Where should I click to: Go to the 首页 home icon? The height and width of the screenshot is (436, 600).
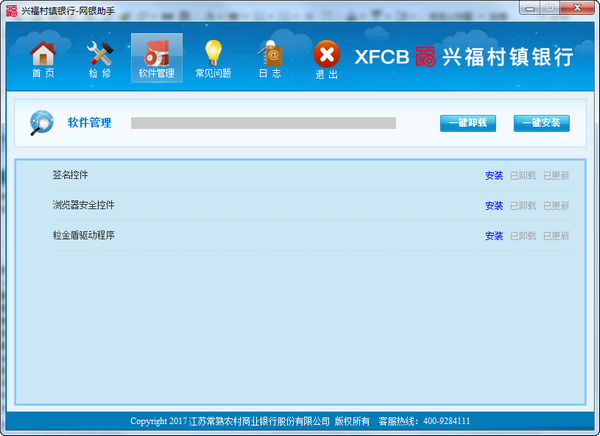pyautogui.click(x=43, y=57)
